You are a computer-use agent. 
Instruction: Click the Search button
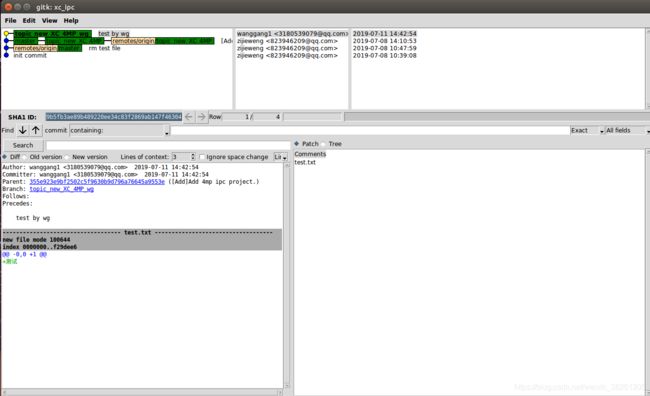pyautogui.click(x=23, y=145)
